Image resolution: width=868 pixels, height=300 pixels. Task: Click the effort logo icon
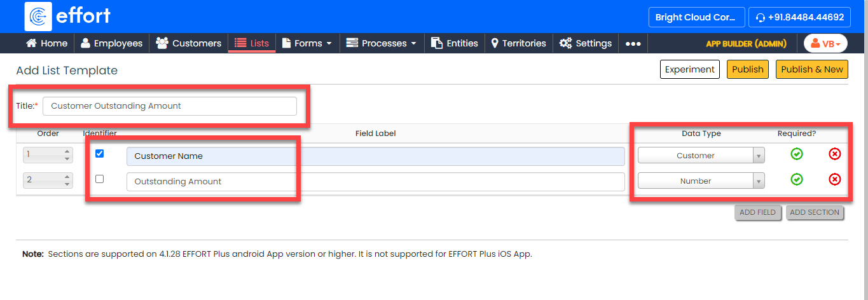pyautogui.click(x=38, y=17)
